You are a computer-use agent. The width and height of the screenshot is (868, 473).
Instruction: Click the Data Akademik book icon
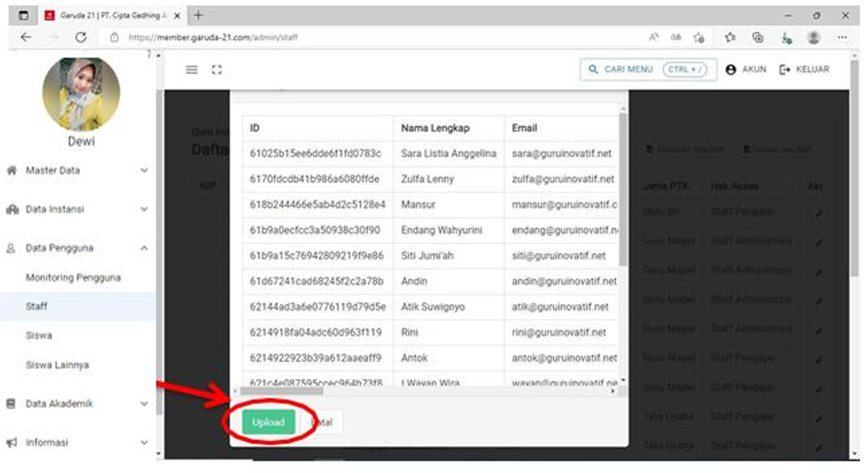(x=10, y=404)
